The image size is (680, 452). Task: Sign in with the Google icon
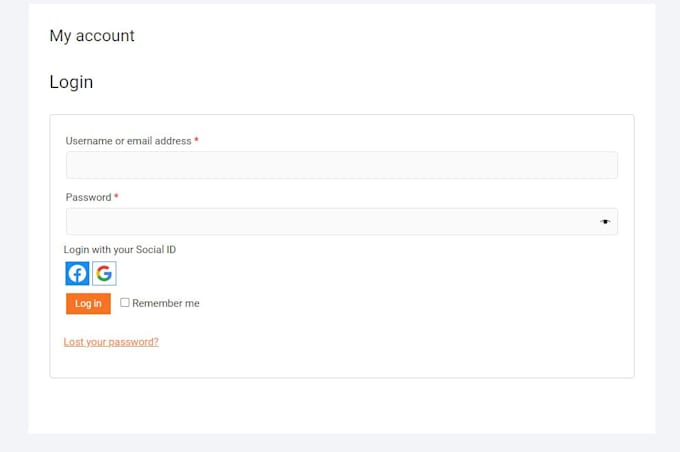(x=104, y=273)
